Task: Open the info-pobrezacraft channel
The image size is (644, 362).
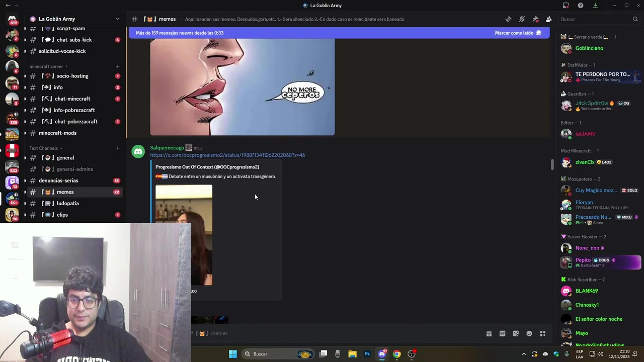Action: (74, 110)
